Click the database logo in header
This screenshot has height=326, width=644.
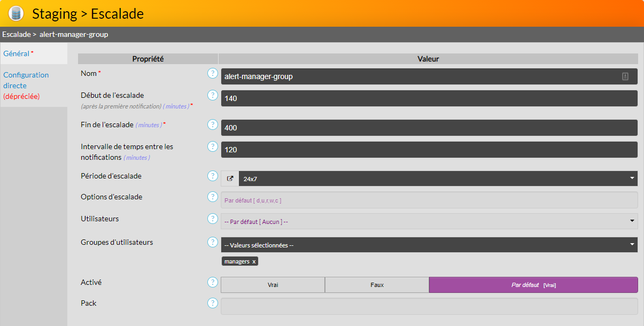point(16,13)
